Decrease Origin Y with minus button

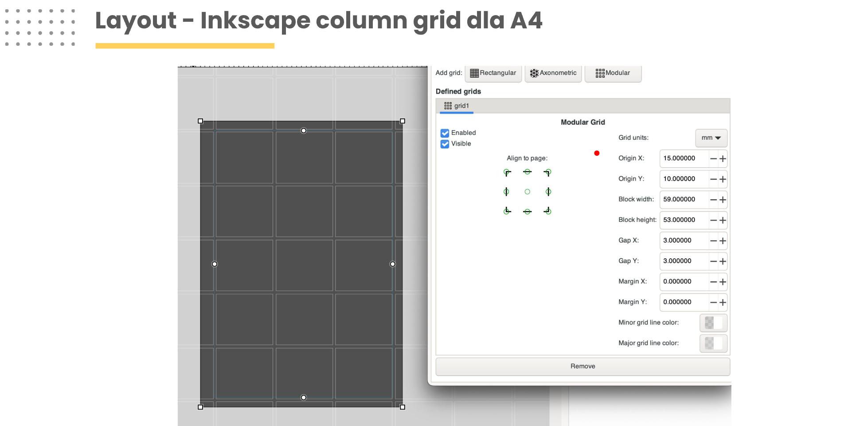713,179
